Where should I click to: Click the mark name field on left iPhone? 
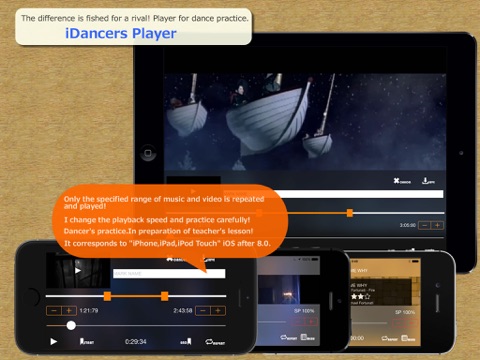(x=169, y=273)
